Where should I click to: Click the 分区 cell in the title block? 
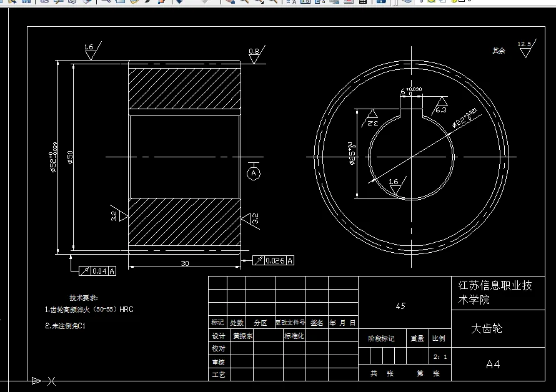pos(261,323)
